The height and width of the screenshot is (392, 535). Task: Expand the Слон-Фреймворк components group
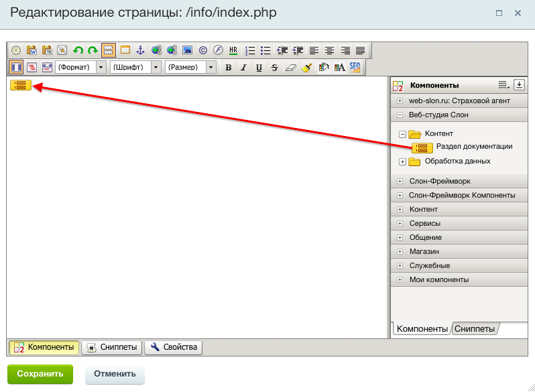400,181
